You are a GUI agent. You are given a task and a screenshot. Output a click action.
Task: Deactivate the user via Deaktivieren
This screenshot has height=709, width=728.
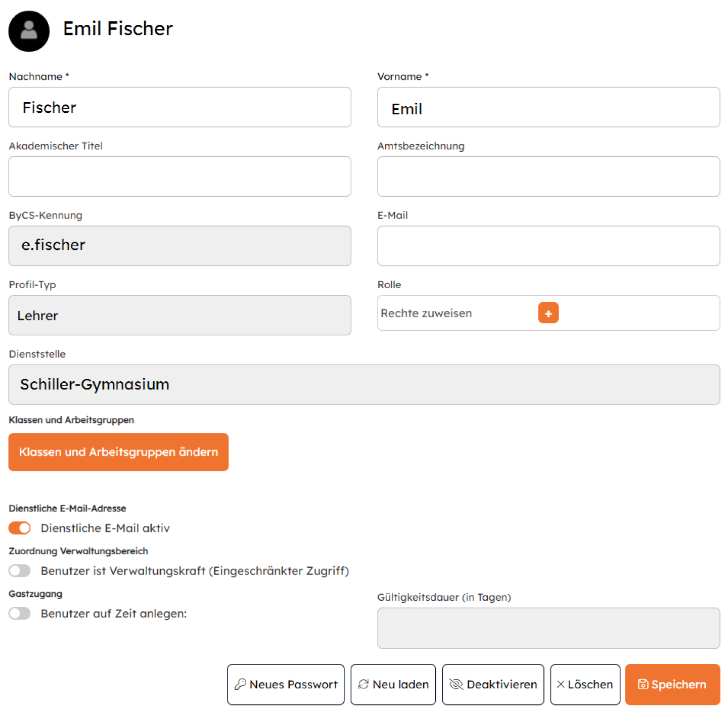pyautogui.click(x=493, y=684)
